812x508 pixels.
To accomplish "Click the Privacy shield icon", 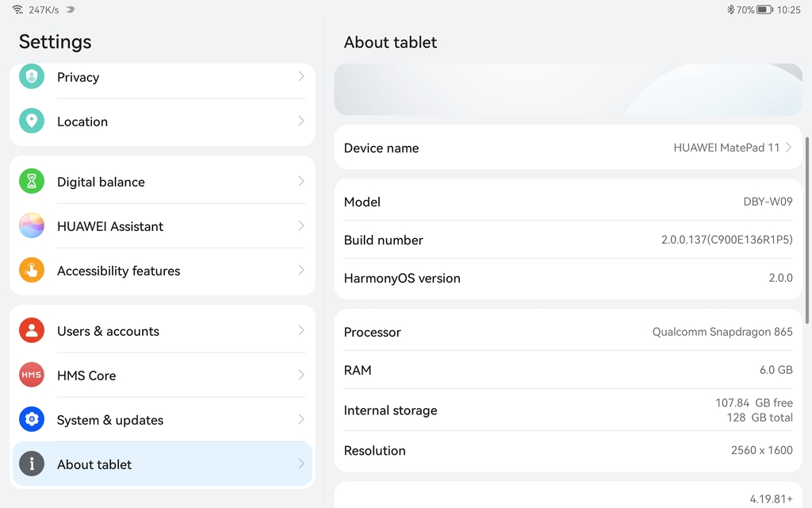I will pos(32,77).
